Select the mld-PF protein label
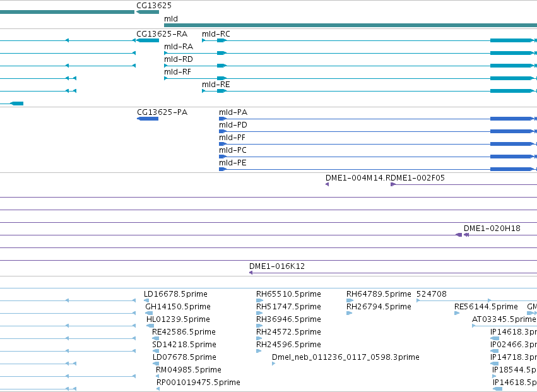 232,138
